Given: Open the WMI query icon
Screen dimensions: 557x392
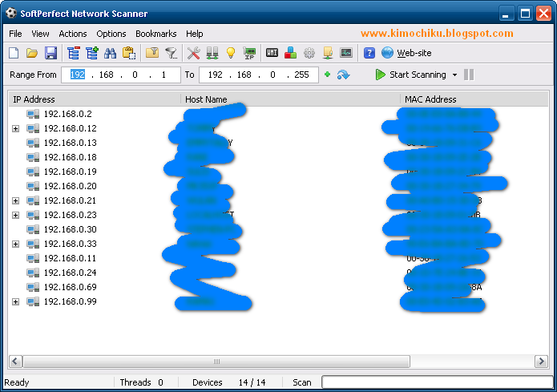Looking at the screenshot, I should click(272, 54).
